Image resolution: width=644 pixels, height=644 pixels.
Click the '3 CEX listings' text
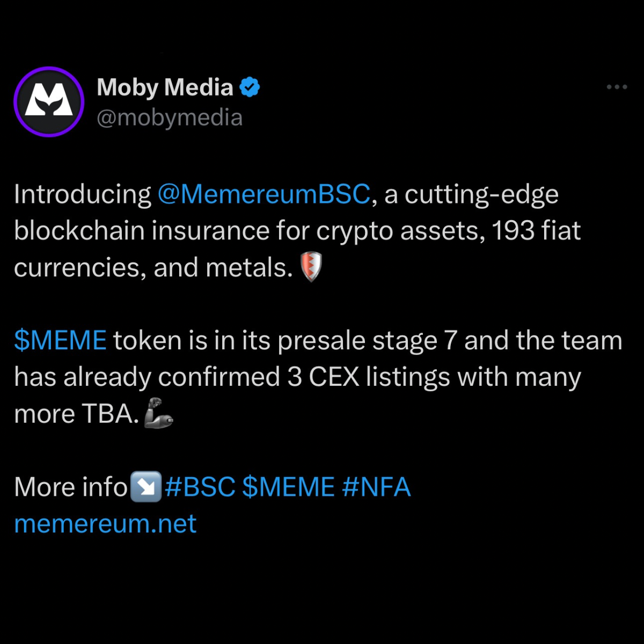369,377
